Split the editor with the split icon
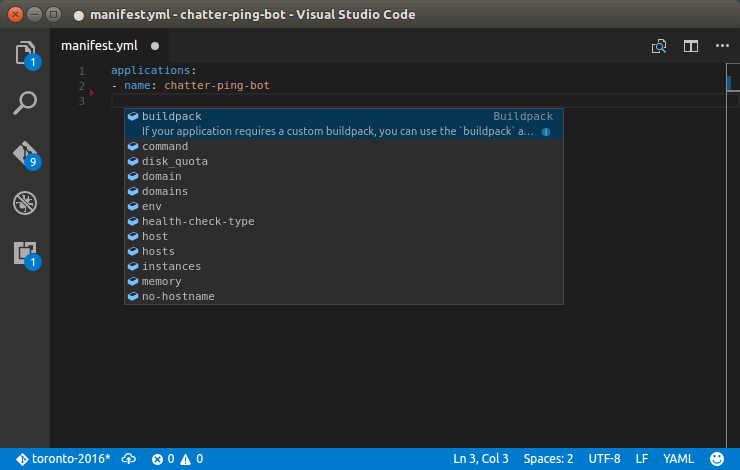 pyautogui.click(x=691, y=46)
